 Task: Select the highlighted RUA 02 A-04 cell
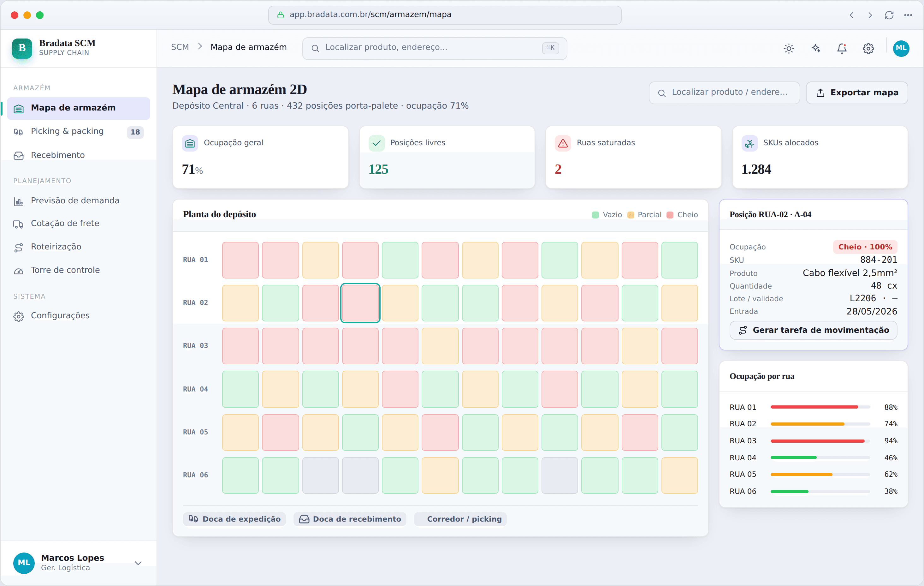[x=360, y=303]
